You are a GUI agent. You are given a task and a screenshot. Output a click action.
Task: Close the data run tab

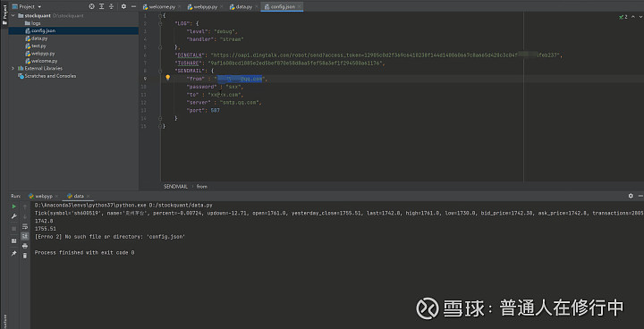[88, 197]
